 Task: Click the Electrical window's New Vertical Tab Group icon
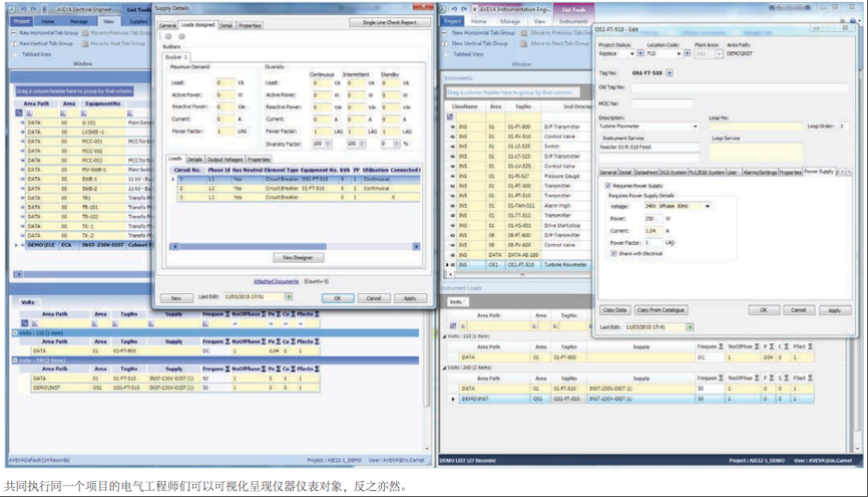pos(14,43)
